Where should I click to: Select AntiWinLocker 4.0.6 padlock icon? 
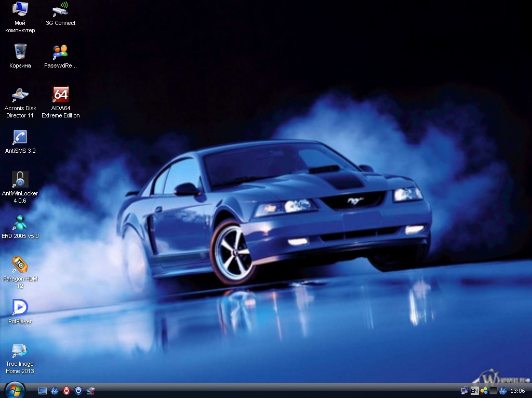[20, 180]
